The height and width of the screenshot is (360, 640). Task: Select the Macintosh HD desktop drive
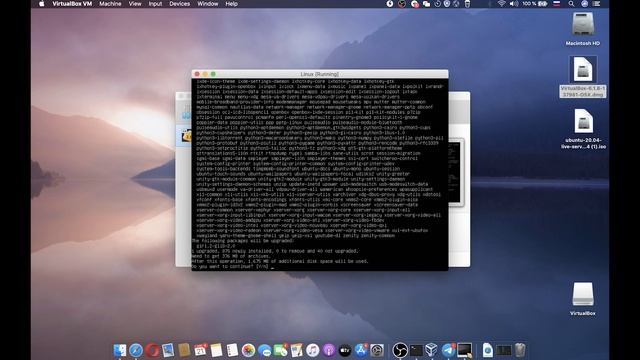click(x=583, y=29)
